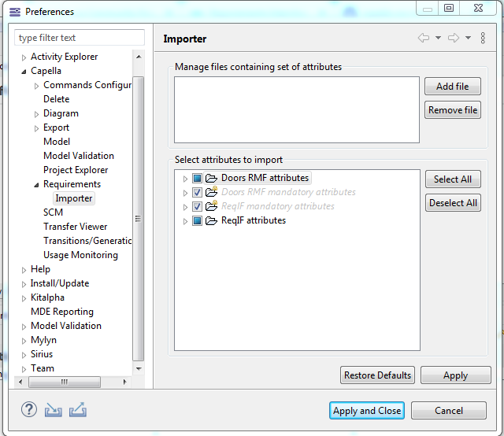Toggle the Doors RMF attributes checkbox
This screenshot has width=504, height=436.
coord(197,178)
